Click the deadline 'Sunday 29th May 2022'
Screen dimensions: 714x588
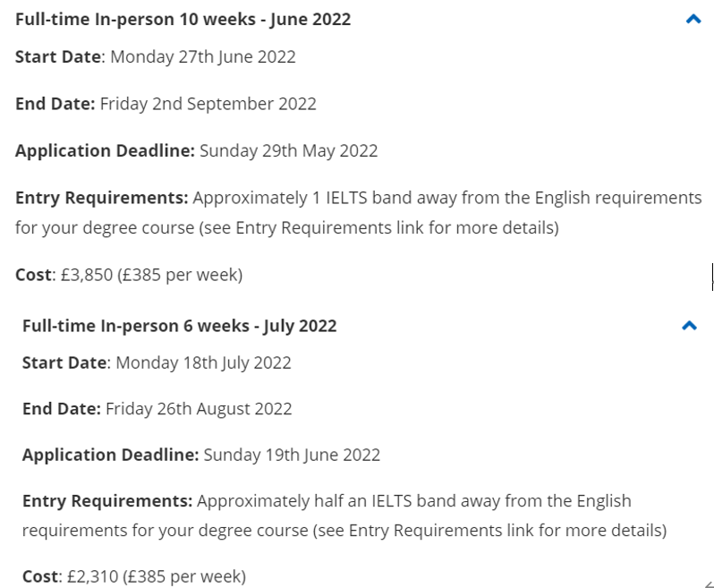point(289,150)
